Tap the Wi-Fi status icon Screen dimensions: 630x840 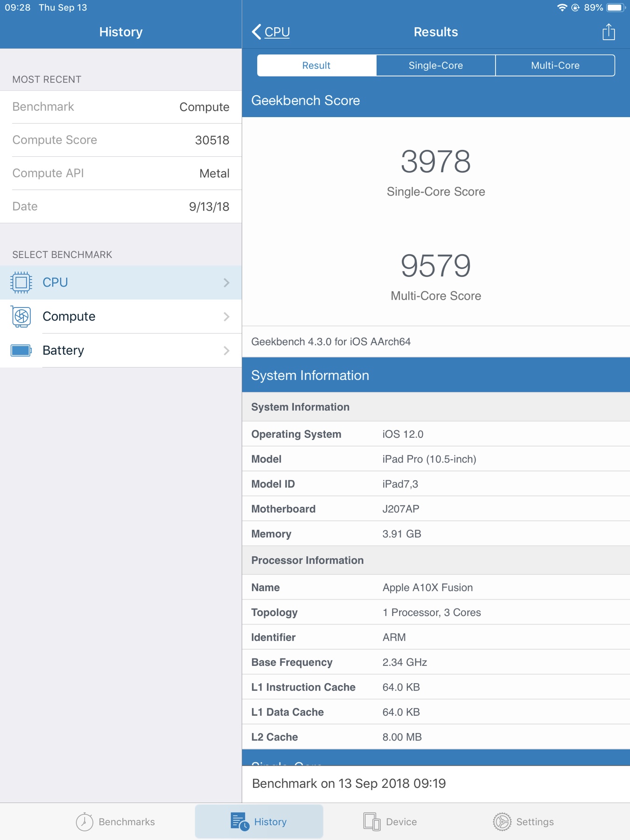[562, 7]
